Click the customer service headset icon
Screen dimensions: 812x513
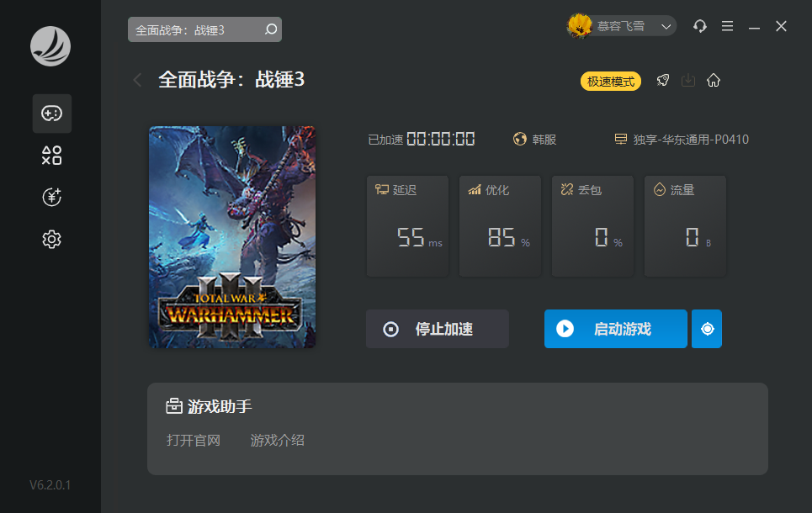(x=700, y=26)
